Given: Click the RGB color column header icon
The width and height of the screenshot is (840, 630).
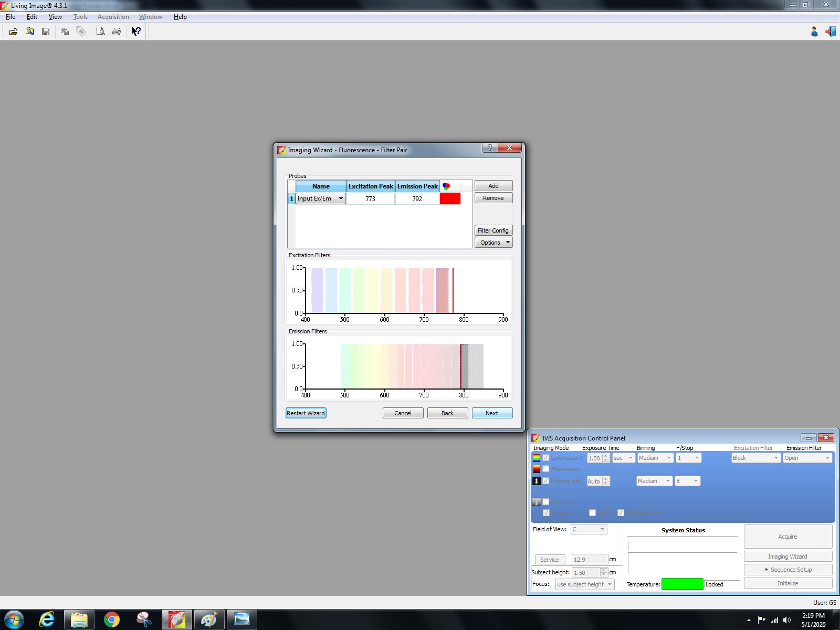Looking at the screenshot, I should tap(446, 186).
